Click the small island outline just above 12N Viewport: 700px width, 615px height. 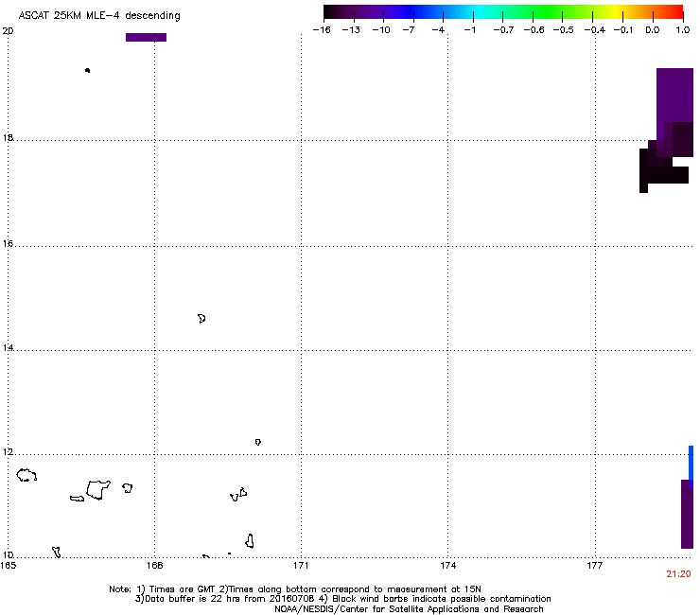click(x=258, y=442)
